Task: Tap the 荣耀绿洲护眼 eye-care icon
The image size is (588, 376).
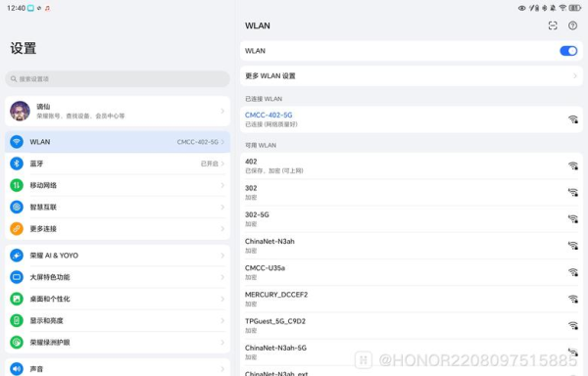Action: pos(17,343)
